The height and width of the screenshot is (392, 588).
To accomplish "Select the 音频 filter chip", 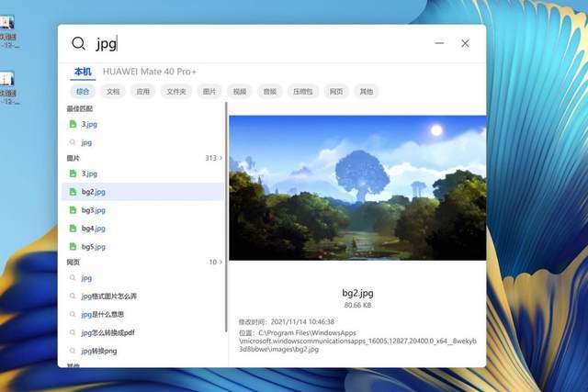I will [x=269, y=92].
